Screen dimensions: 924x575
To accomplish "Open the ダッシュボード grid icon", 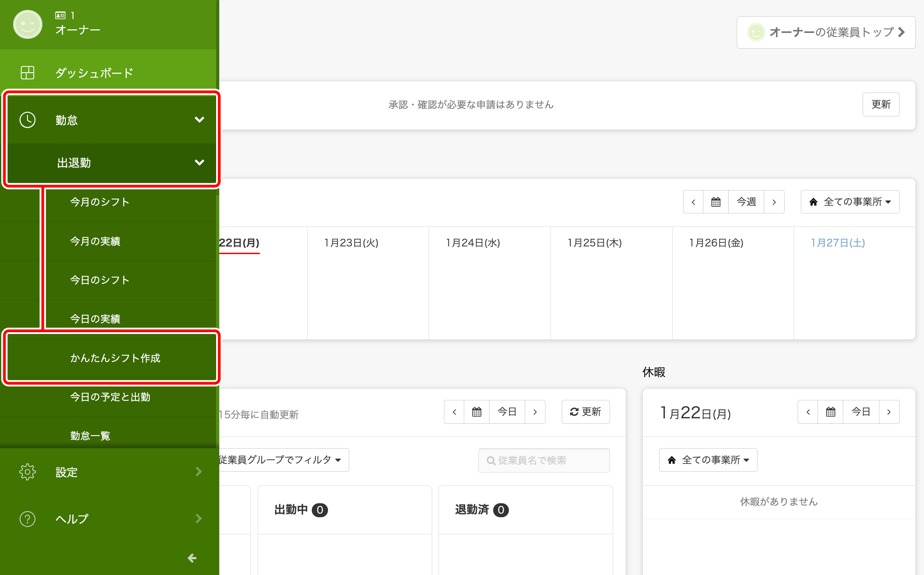I will pos(28,73).
